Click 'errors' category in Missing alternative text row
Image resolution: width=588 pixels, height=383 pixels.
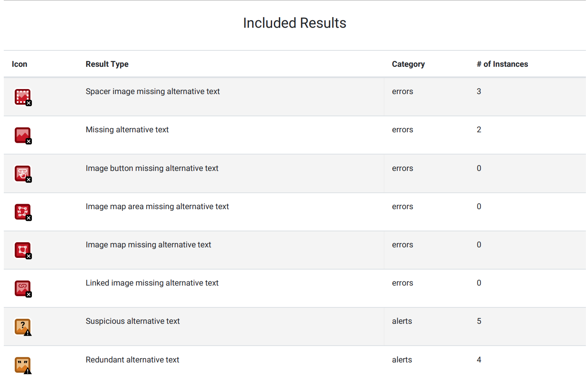coord(402,130)
